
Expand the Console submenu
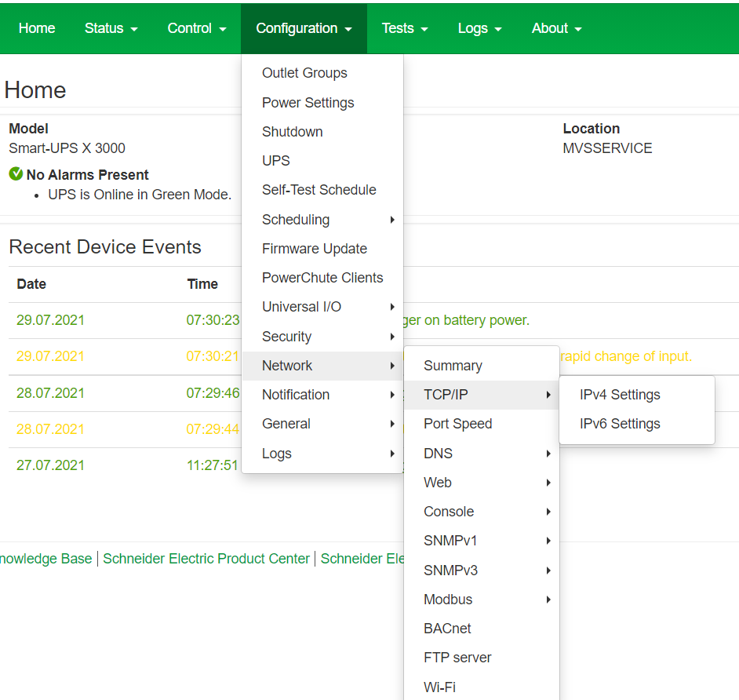482,512
